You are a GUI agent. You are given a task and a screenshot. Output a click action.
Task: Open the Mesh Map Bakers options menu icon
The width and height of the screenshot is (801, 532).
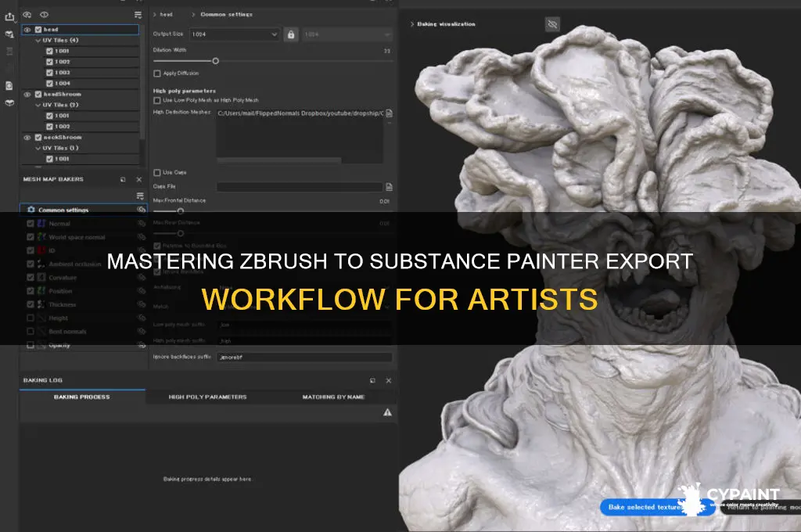[x=140, y=196]
